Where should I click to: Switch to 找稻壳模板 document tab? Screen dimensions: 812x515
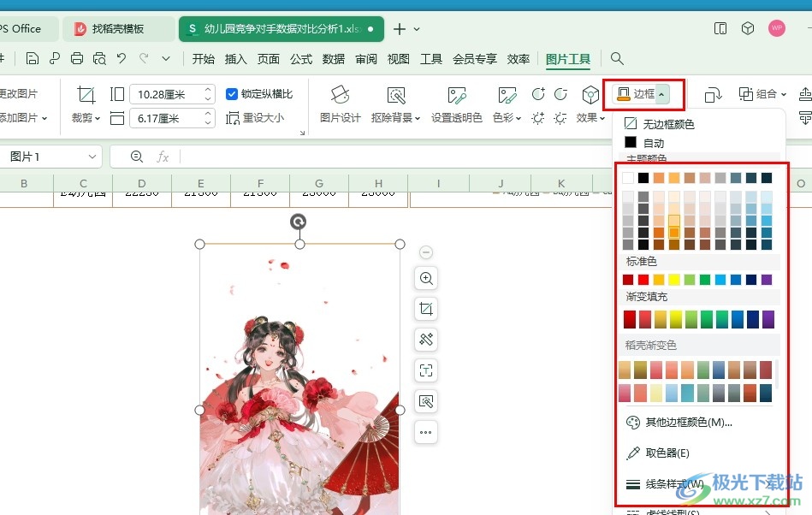[117, 29]
